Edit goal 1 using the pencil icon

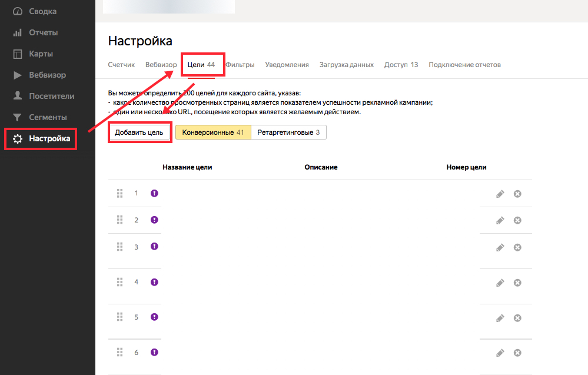500,193
